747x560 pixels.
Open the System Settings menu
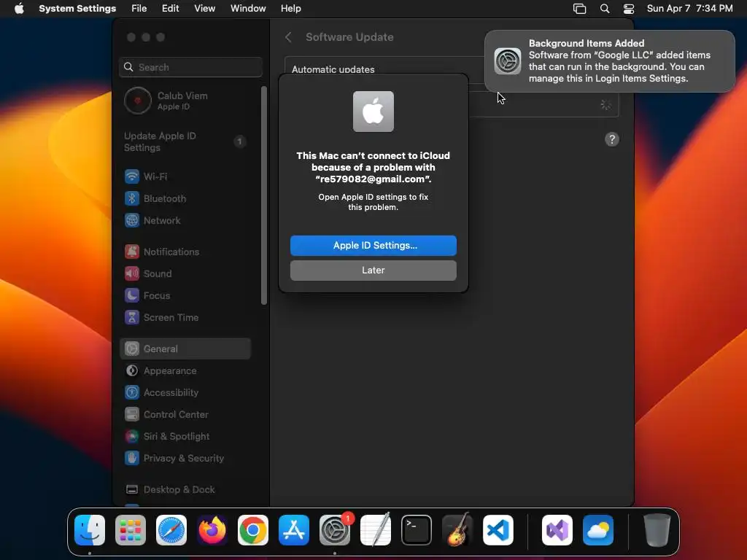[77, 9]
